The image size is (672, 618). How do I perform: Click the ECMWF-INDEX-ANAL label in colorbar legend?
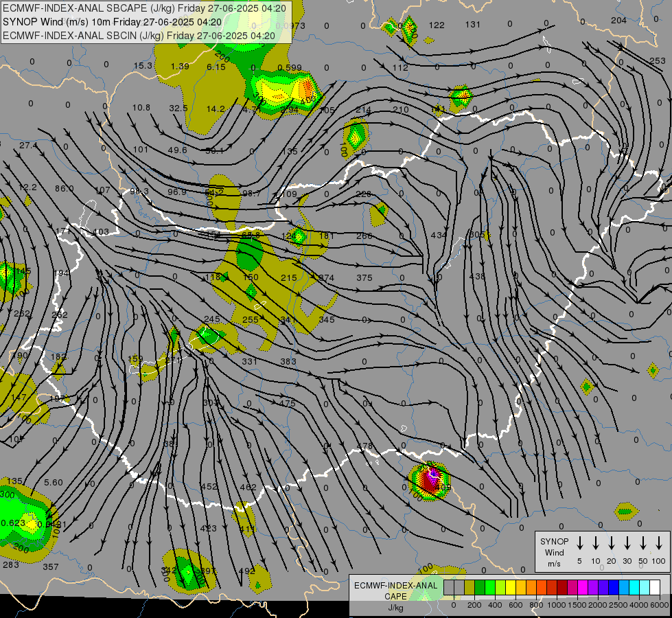395,586
